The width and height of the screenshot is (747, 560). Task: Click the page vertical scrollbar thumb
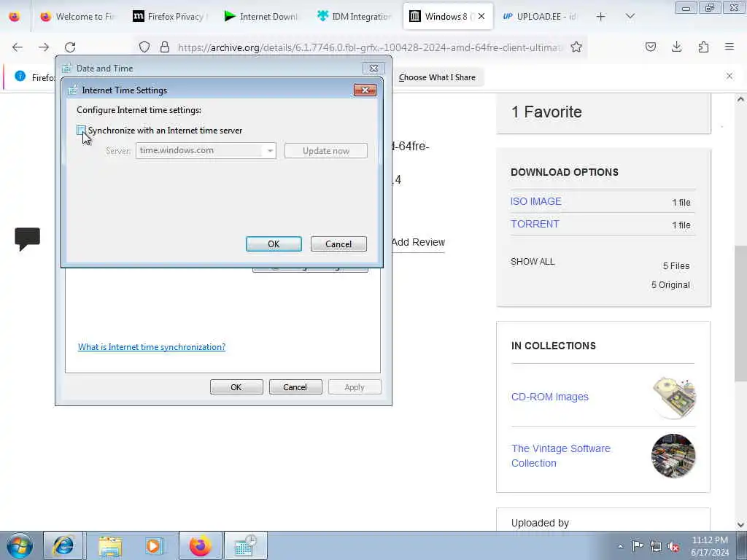pos(740,314)
